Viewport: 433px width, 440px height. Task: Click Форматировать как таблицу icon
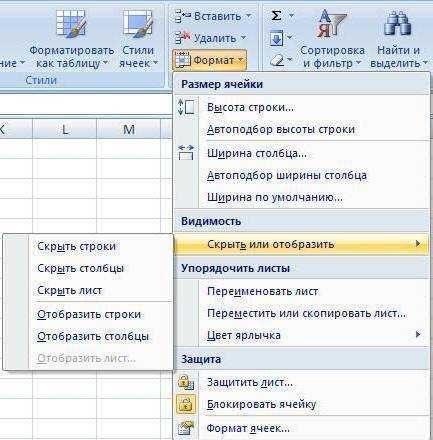click(x=71, y=24)
